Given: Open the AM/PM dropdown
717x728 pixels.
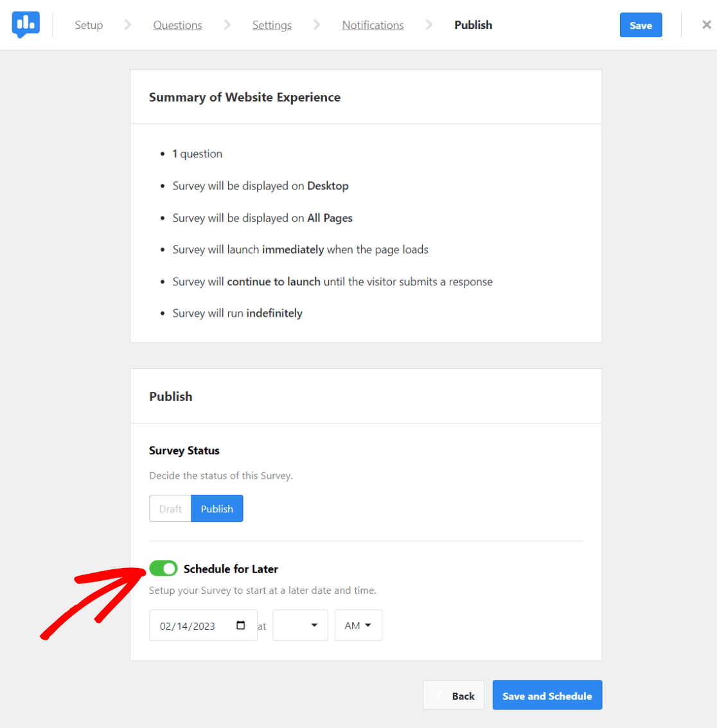Looking at the screenshot, I should point(358,625).
